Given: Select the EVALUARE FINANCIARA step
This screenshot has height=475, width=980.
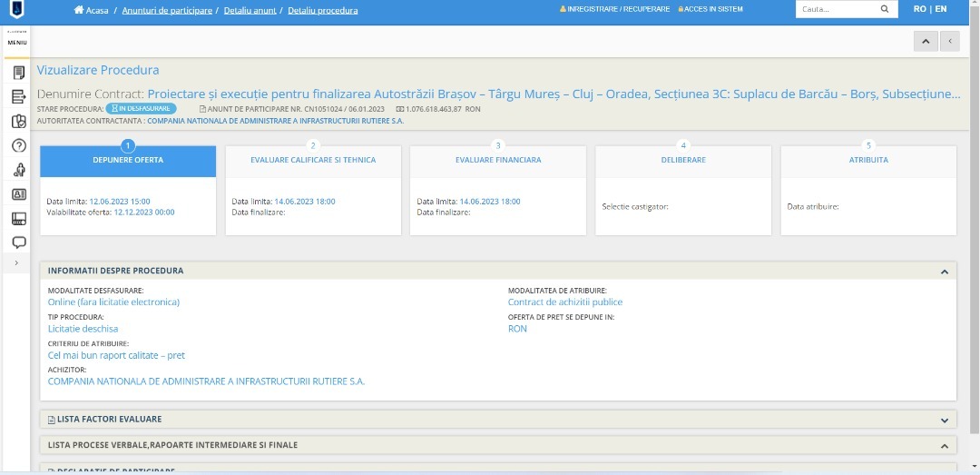Looking at the screenshot, I should click(498, 160).
